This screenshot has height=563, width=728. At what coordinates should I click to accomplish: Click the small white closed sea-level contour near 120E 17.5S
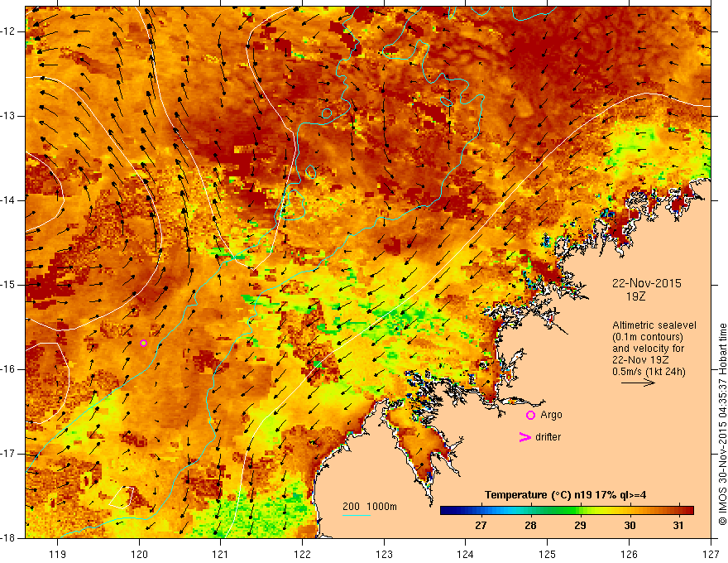click(x=122, y=498)
